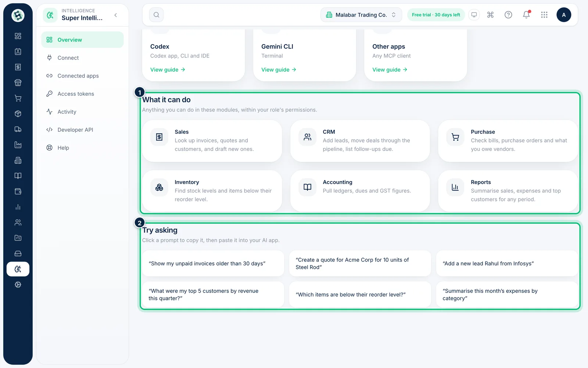588x368 pixels.
Task: Open the command shortcut icon in top bar
Action: click(490, 15)
